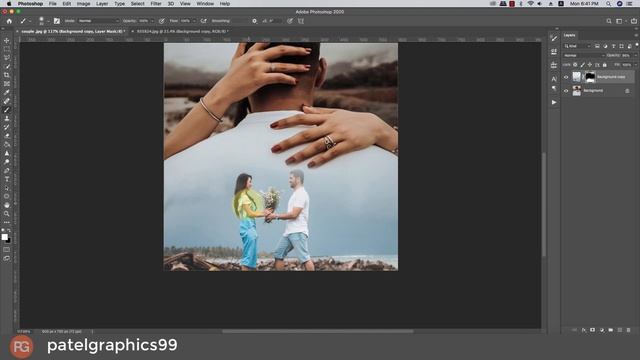Open the layer Opacity dropdown arrow
This screenshot has width=640, height=360.
635,55
